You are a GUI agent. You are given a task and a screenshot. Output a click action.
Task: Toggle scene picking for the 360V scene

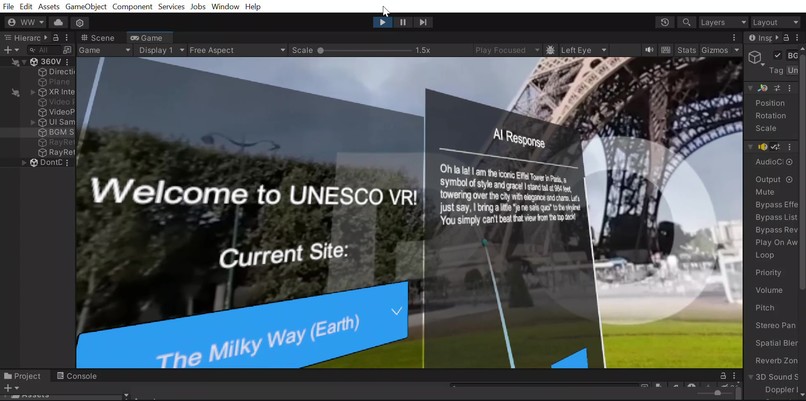[15, 62]
